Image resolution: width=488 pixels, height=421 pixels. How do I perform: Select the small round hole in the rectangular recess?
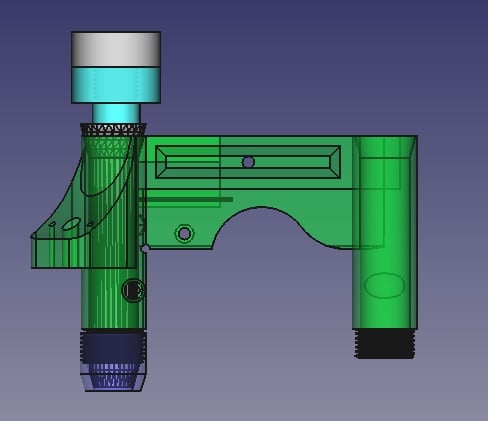pos(248,162)
